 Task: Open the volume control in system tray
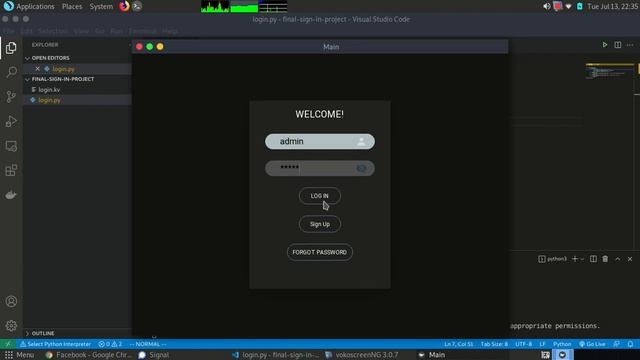click(x=547, y=6)
